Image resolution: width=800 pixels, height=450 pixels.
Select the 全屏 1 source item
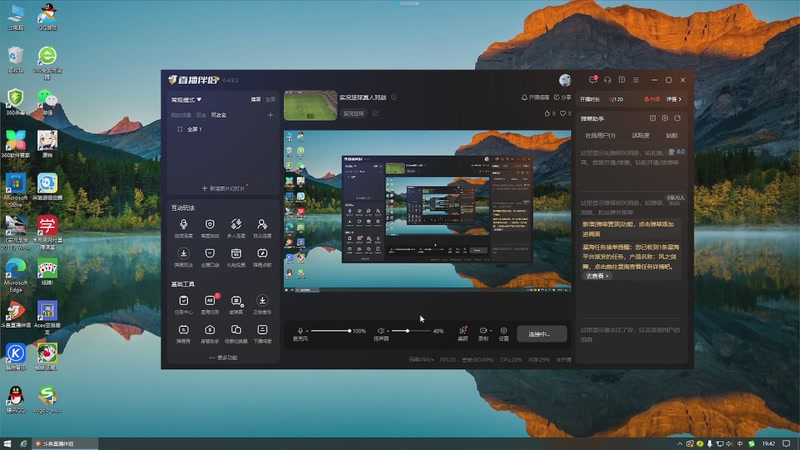pos(195,130)
